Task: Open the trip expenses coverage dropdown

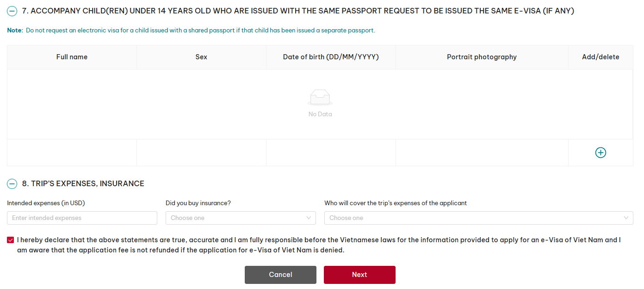Action: point(478,218)
